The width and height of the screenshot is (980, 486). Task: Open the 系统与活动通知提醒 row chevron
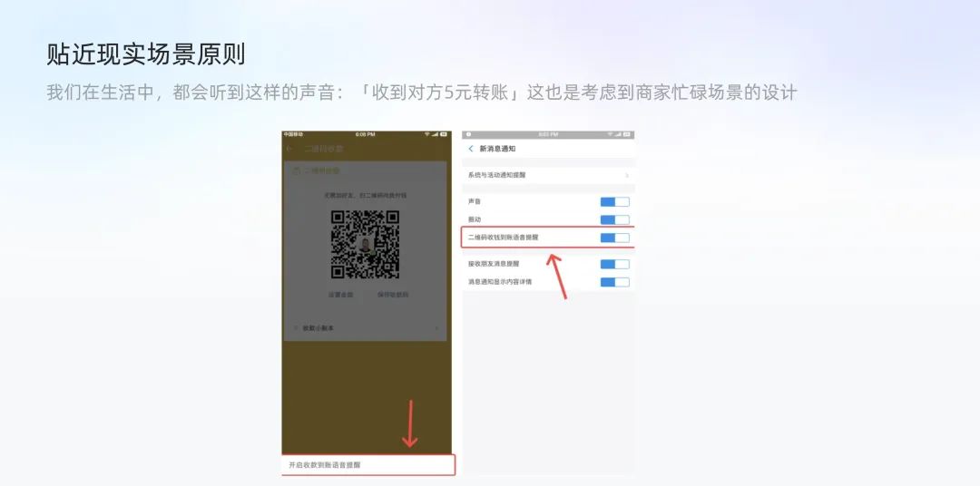pos(627,176)
